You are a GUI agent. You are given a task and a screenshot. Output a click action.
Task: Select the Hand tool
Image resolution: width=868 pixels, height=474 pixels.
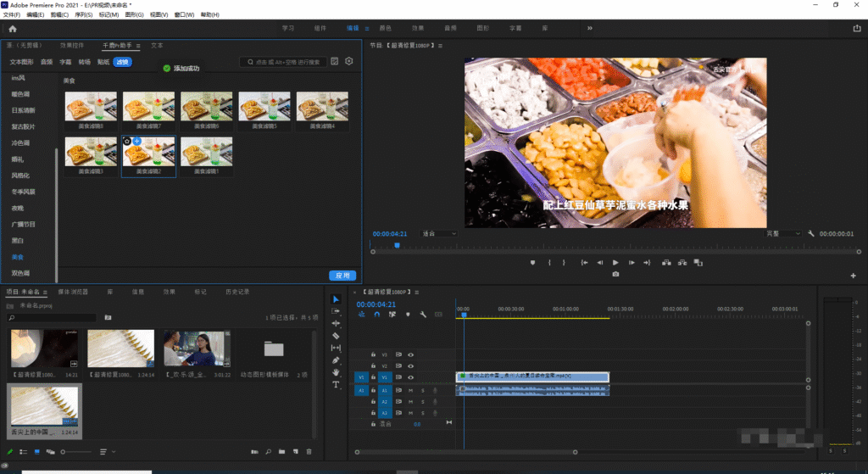click(336, 372)
